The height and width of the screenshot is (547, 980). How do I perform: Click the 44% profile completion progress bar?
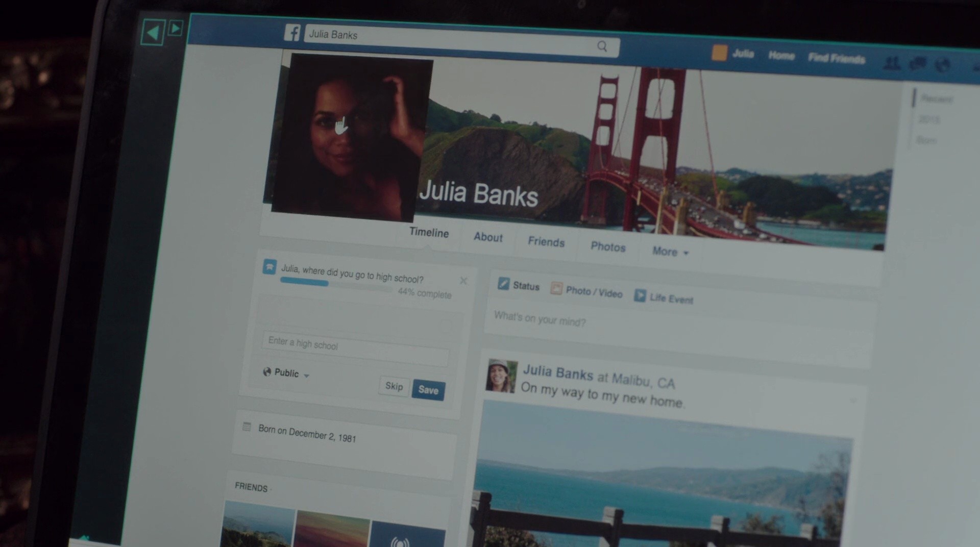[x=337, y=284]
